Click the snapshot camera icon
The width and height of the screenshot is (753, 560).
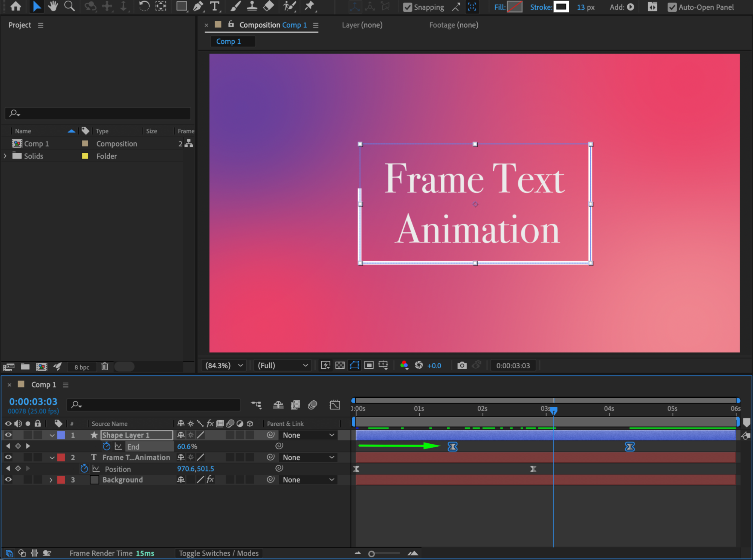pos(462,365)
